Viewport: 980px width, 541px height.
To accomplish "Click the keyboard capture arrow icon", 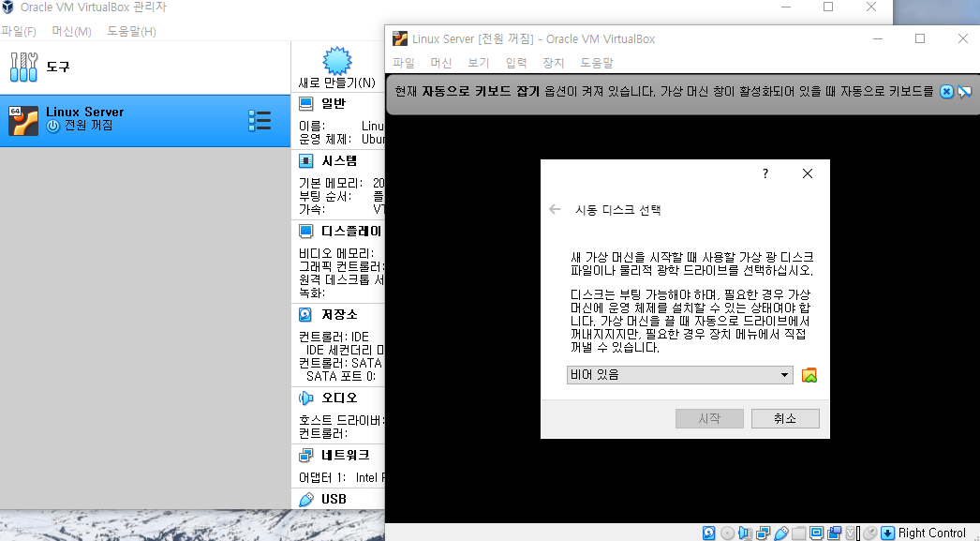I will tap(887, 533).
